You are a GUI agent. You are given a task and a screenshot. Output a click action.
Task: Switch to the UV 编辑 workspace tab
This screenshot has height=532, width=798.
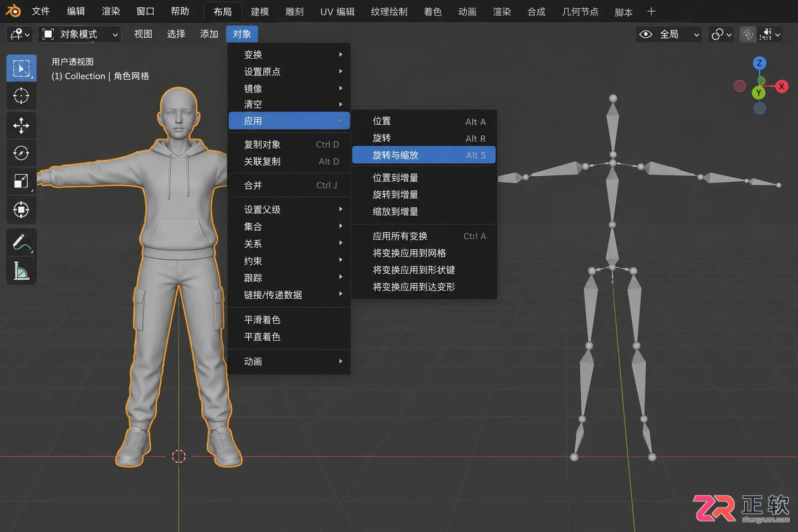337,12
